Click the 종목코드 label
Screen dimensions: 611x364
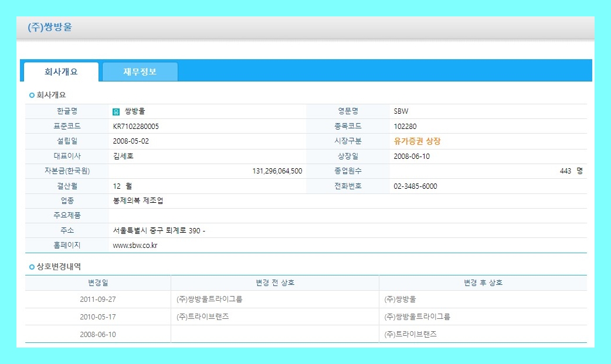pyautogui.click(x=348, y=126)
